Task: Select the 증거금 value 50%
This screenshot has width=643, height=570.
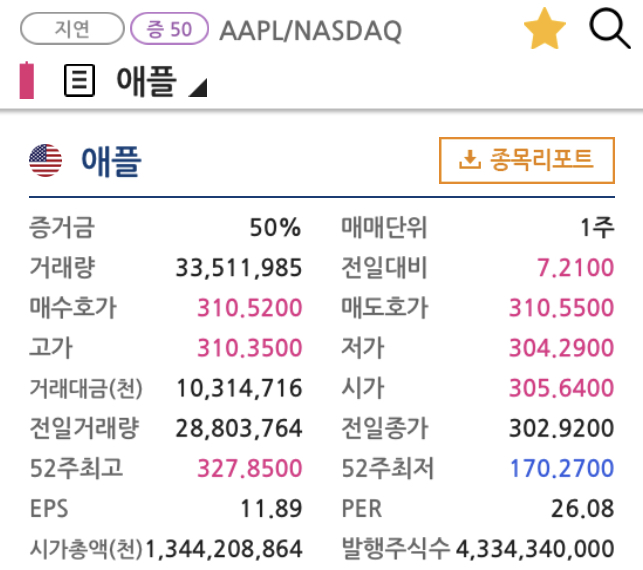Action: 275,228
